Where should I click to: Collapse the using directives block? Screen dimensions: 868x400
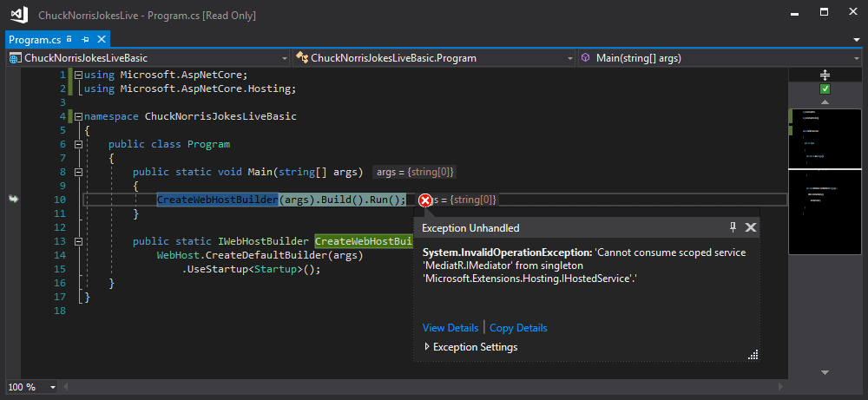tap(77, 75)
